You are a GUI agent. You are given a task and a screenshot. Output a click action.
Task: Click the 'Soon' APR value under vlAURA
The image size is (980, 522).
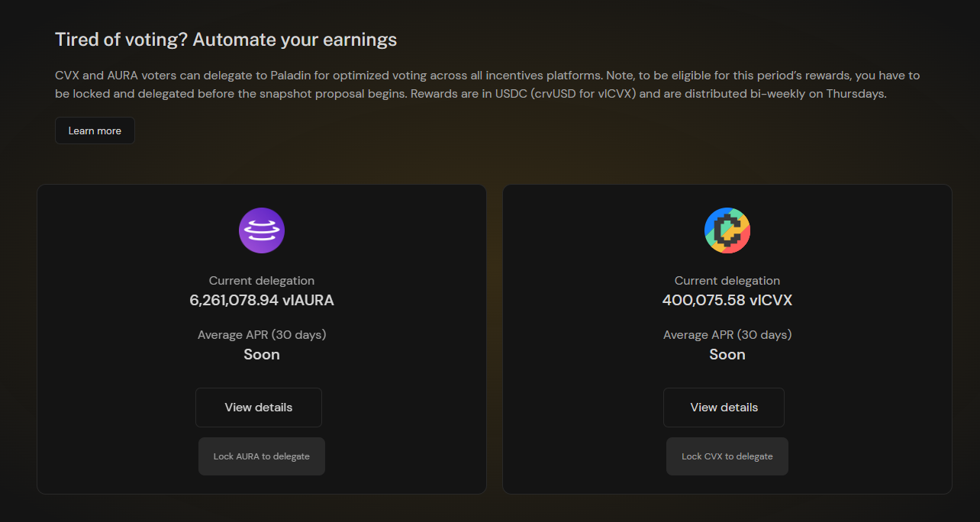(x=262, y=355)
